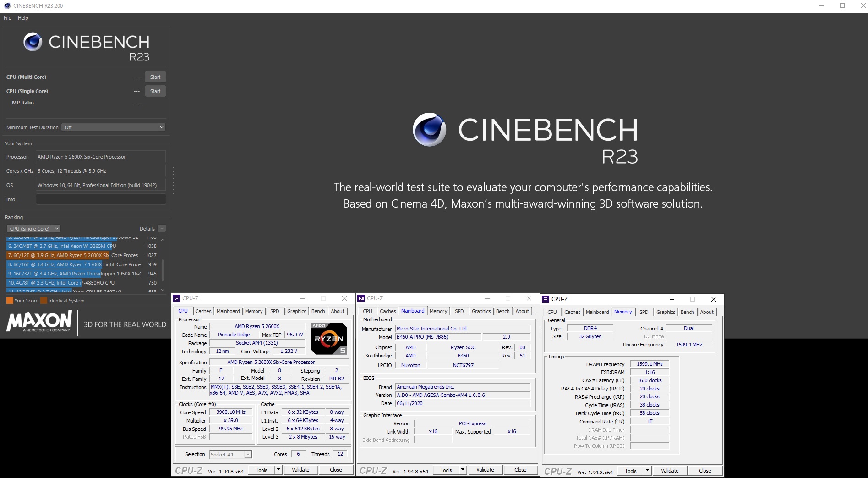This screenshot has width=868, height=478.
Task: Open the About tab in first CPU-Z window
Action: pyautogui.click(x=338, y=311)
